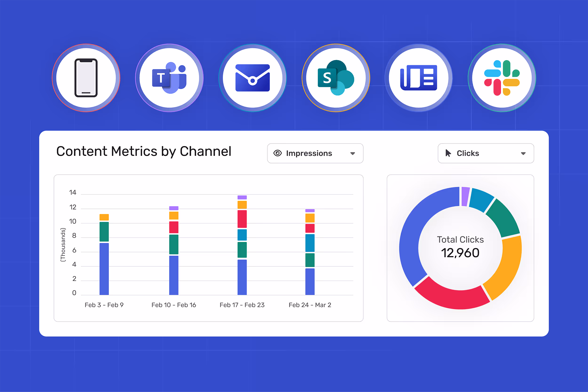The width and height of the screenshot is (588, 392).
Task: Open the newsletter channel icon
Action: [x=419, y=78]
